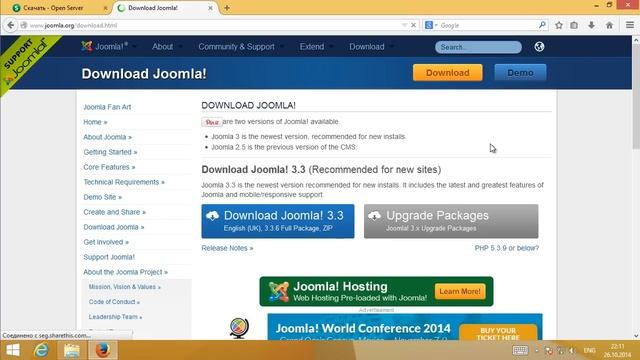Open Code of Conduct sidebar link

[114, 302]
